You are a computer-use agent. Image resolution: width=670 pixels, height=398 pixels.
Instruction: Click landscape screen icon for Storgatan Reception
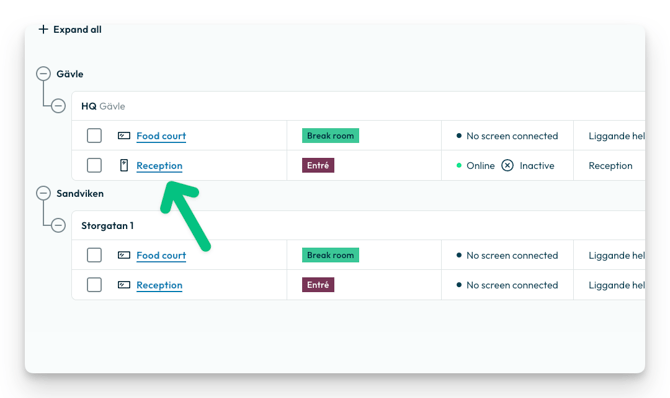tap(124, 285)
